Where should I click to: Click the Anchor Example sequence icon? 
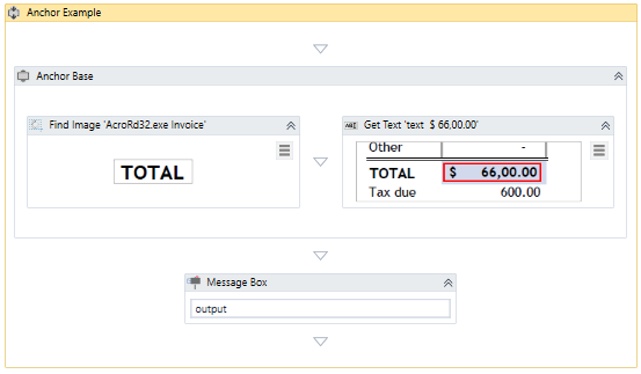[x=14, y=13]
